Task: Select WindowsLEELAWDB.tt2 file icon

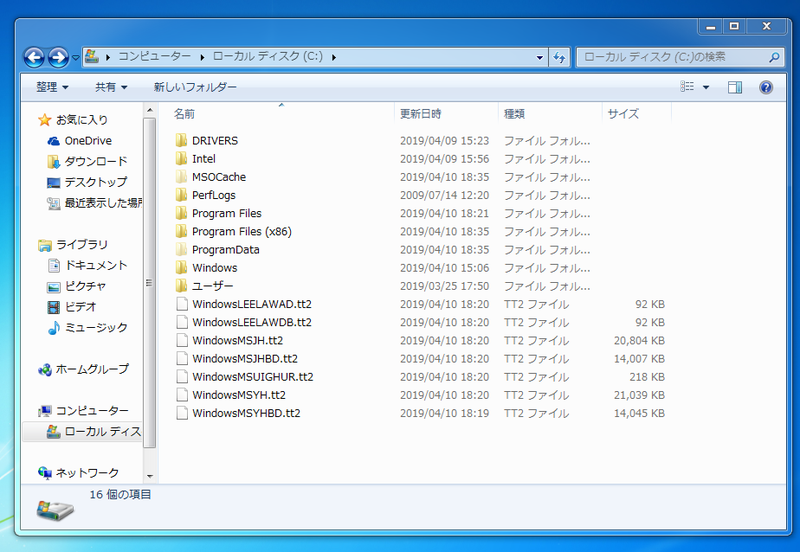Action: (182, 322)
